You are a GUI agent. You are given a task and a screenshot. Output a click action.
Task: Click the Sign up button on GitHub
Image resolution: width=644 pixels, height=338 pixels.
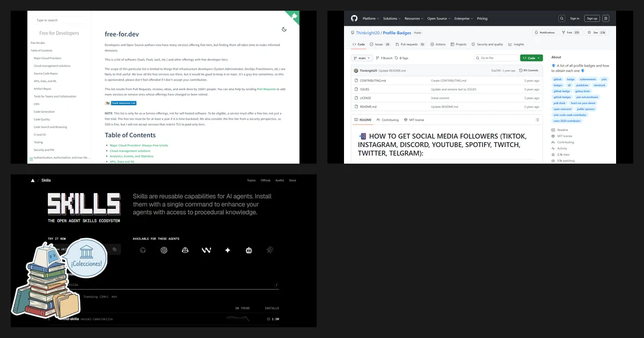click(x=592, y=18)
